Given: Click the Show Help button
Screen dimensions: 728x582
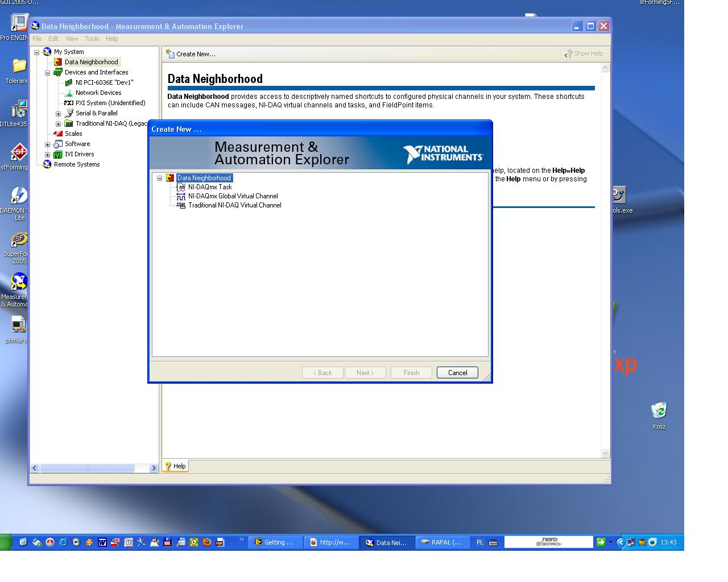Looking at the screenshot, I should (x=584, y=53).
